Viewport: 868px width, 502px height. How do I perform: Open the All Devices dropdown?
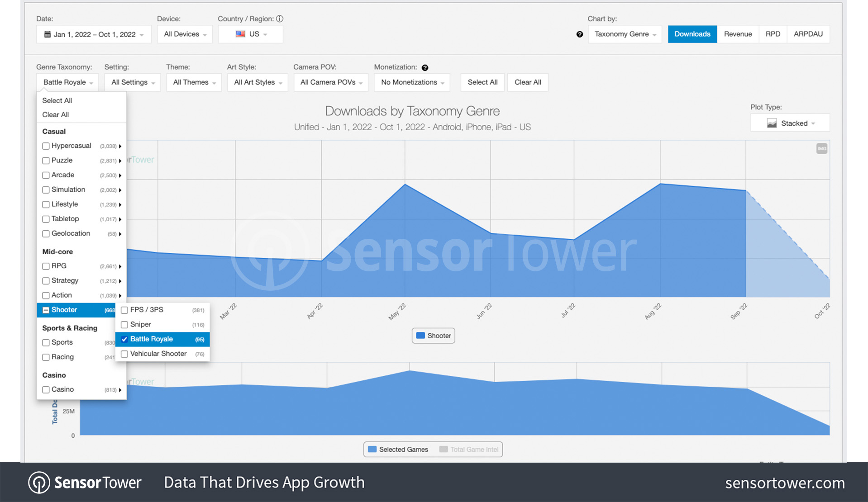[185, 34]
